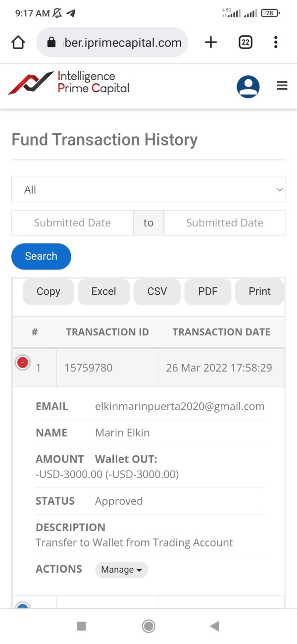Open the user profile avatar
This screenshot has width=297, height=644.
(x=248, y=87)
